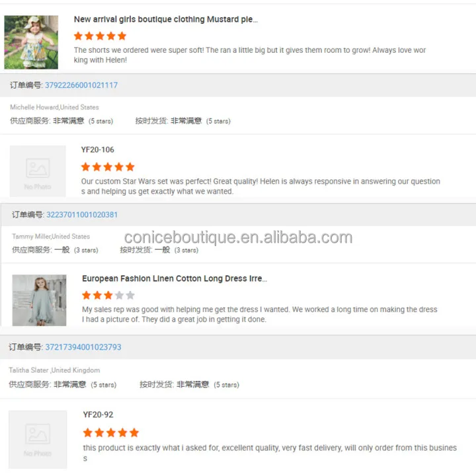Click reviewer name Michelle Howard, United States
476x476 pixels.
[54, 107]
